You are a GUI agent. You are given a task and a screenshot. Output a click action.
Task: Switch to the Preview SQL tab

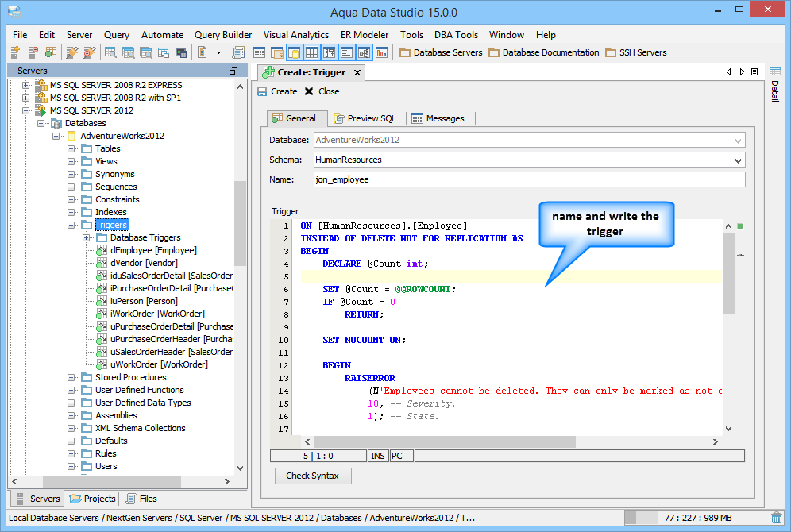click(x=365, y=118)
